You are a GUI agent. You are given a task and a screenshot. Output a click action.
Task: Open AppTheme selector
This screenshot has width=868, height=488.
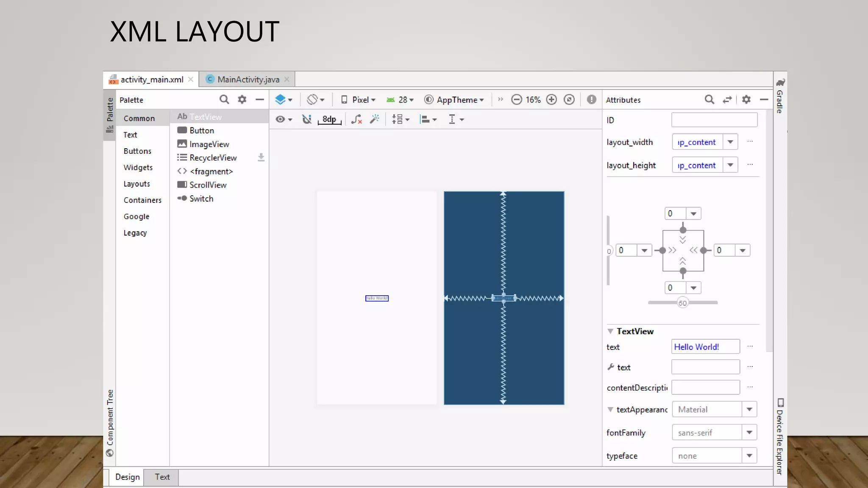coord(454,100)
